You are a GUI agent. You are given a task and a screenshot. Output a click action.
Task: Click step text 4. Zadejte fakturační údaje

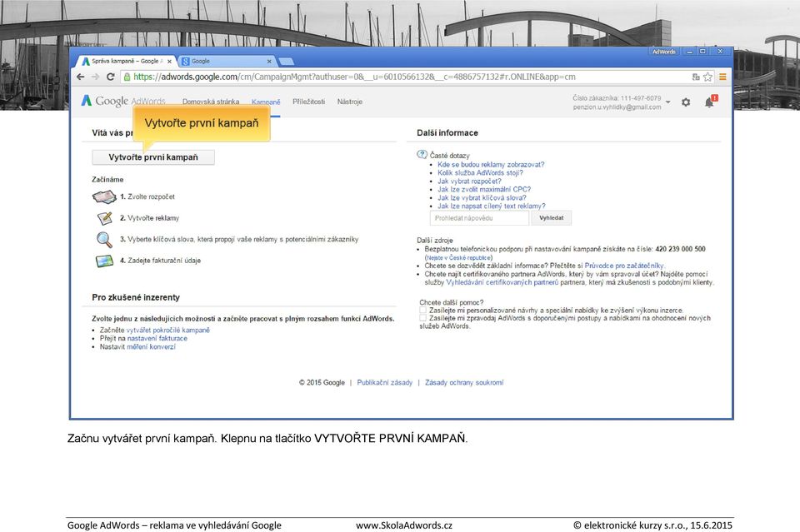click(160, 261)
